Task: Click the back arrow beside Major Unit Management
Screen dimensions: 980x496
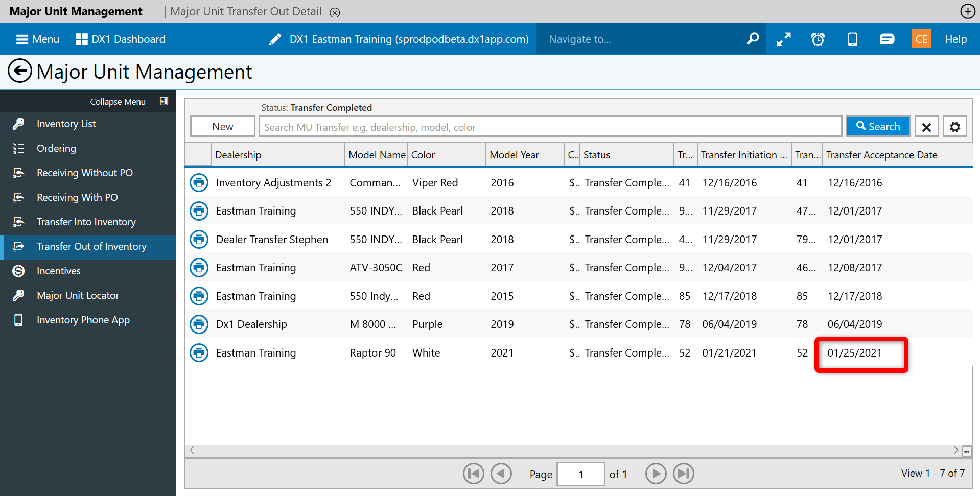Action: [x=20, y=71]
